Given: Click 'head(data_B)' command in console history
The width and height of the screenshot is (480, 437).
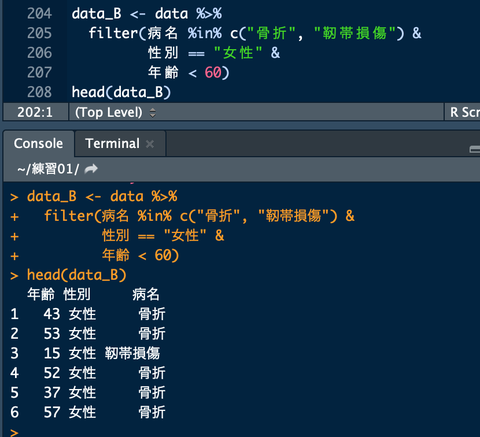Looking at the screenshot, I should coord(77,275).
